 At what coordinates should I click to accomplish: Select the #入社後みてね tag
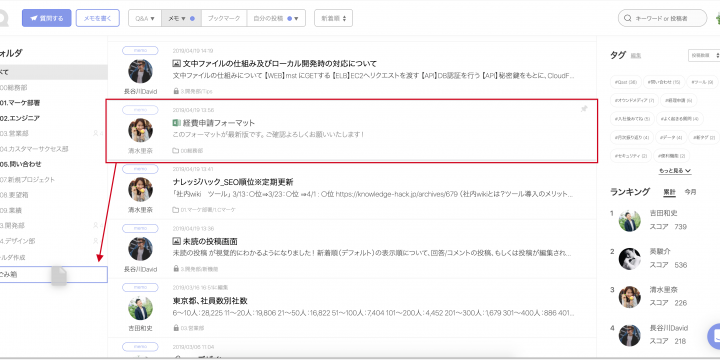pos(632,118)
